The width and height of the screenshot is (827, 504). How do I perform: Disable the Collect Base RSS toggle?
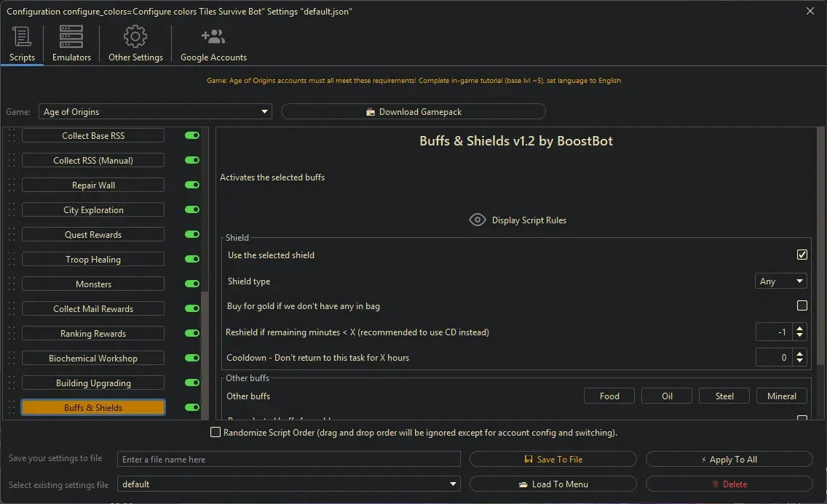coord(192,136)
